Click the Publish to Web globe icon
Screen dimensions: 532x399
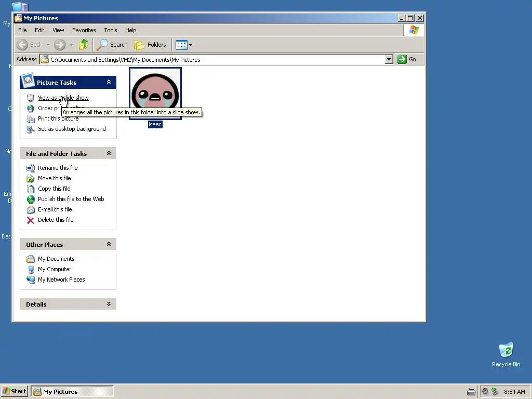coord(31,199)
